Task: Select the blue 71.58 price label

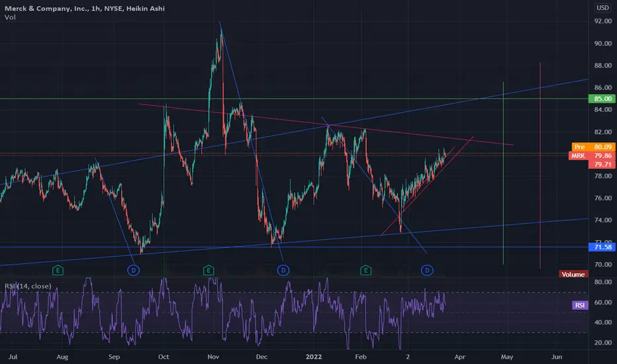Action: (602, 247)
